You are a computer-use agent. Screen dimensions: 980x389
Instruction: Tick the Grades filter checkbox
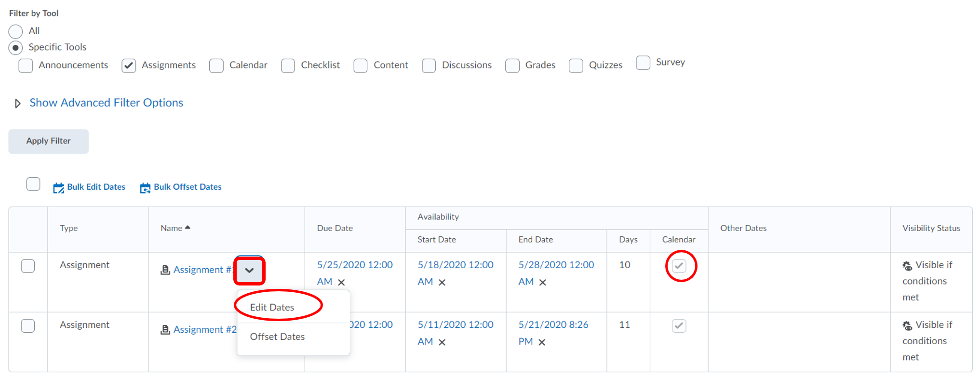click(512, 65)
